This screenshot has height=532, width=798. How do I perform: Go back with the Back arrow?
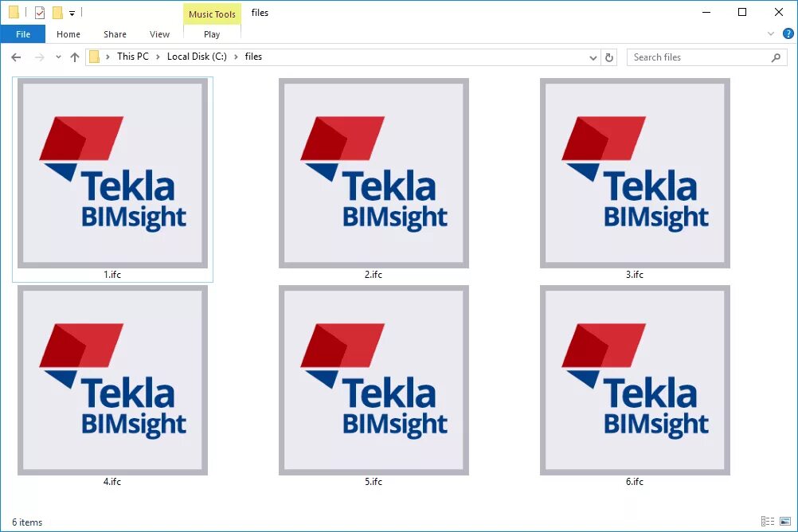point(16,57)
